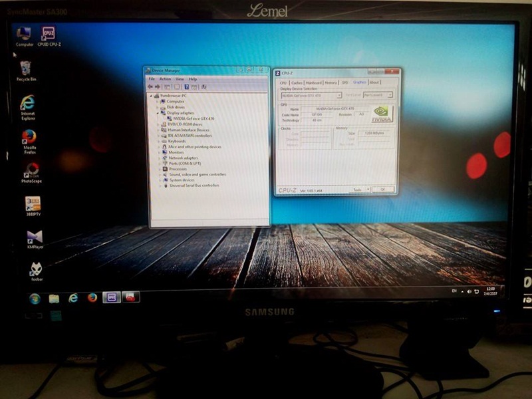Expand the Computer node arrow
This screenshot has height=399, width=532.
[157, 102]
